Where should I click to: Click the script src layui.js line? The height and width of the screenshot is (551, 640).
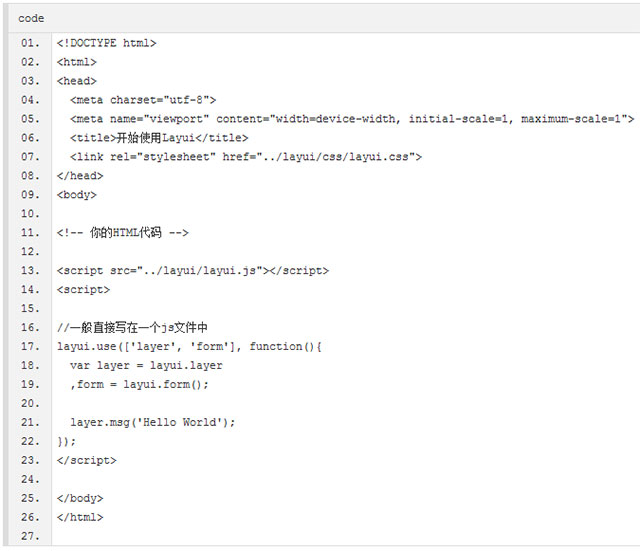click(x=192, y=271)
